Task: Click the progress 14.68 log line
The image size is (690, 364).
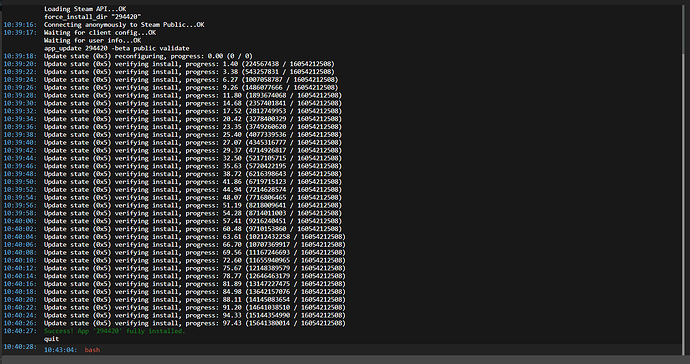Action: tap(193, 103)
